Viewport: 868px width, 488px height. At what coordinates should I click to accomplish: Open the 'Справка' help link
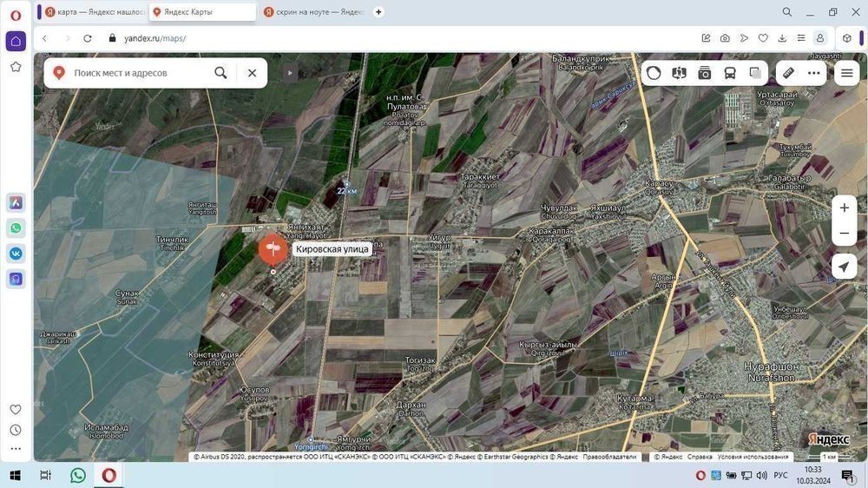(700, 457)
